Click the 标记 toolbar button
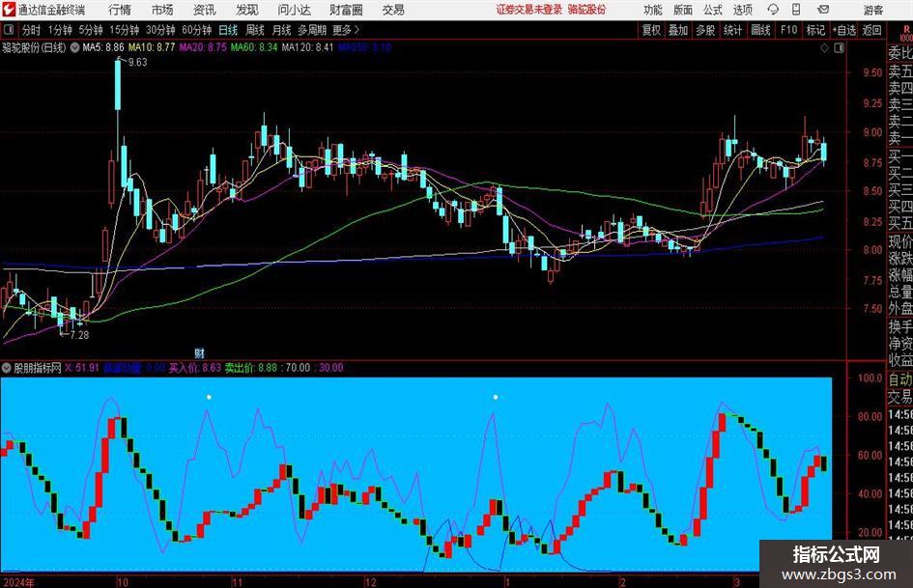Viewport: 913px width, 588px height. click(815, 30)
